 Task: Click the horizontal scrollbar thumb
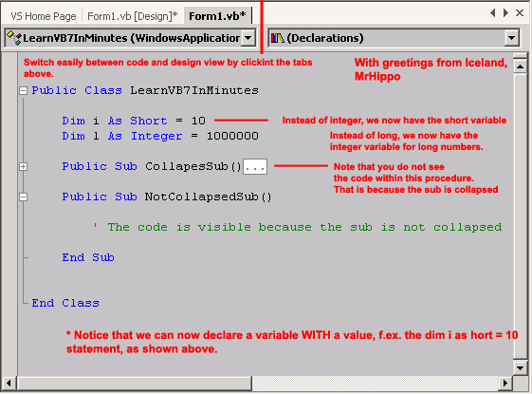point(134,384)
